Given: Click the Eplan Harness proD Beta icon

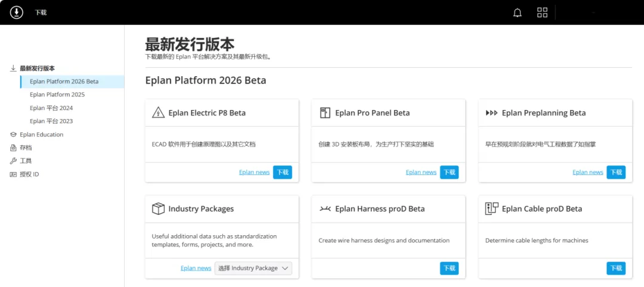Looking at the screenshot, I should [x=325, y=208].
